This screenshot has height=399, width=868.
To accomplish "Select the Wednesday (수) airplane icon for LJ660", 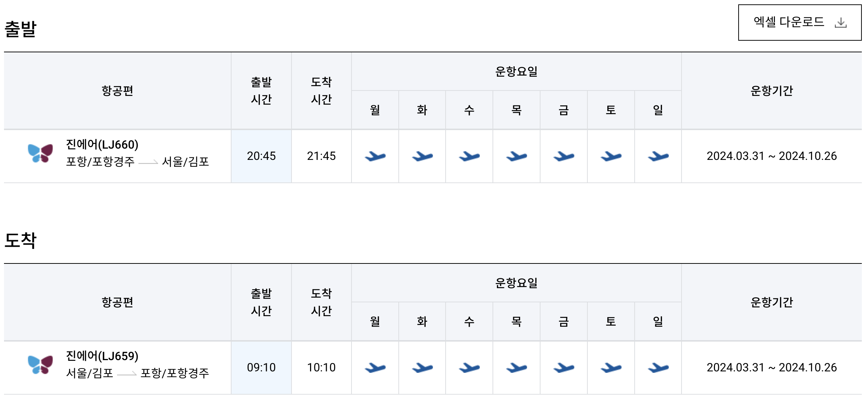I will click(469, 156).
